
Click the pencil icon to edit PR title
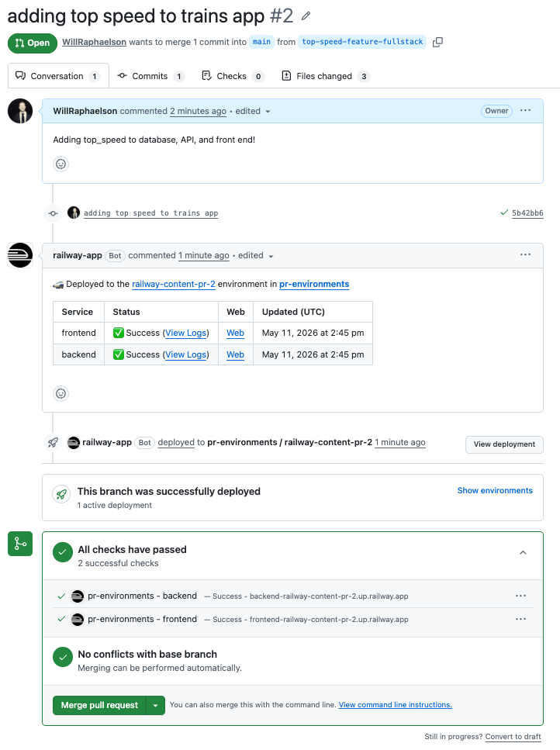(306, 16)
